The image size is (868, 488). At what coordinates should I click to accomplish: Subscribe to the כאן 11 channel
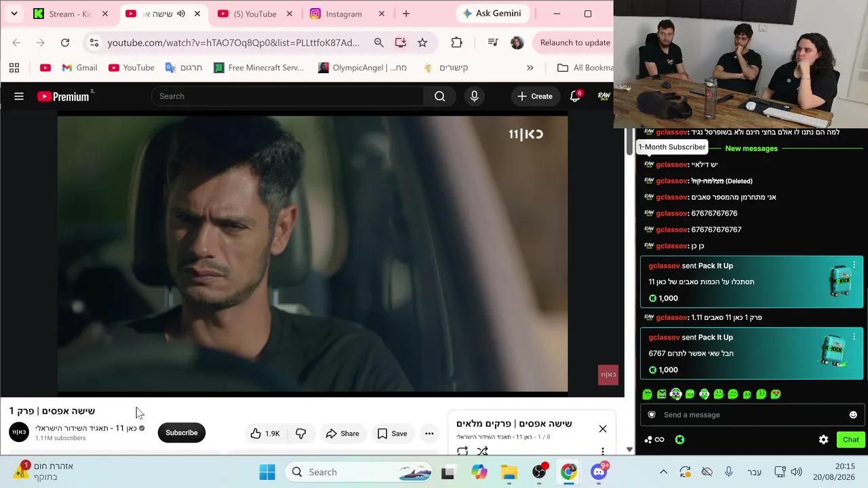tap(182, 433)
